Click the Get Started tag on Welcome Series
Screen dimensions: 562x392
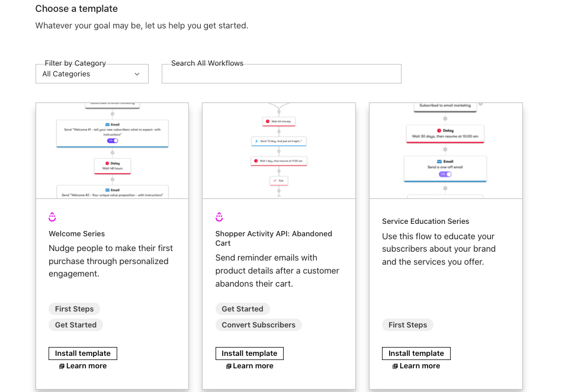[76, 325]
